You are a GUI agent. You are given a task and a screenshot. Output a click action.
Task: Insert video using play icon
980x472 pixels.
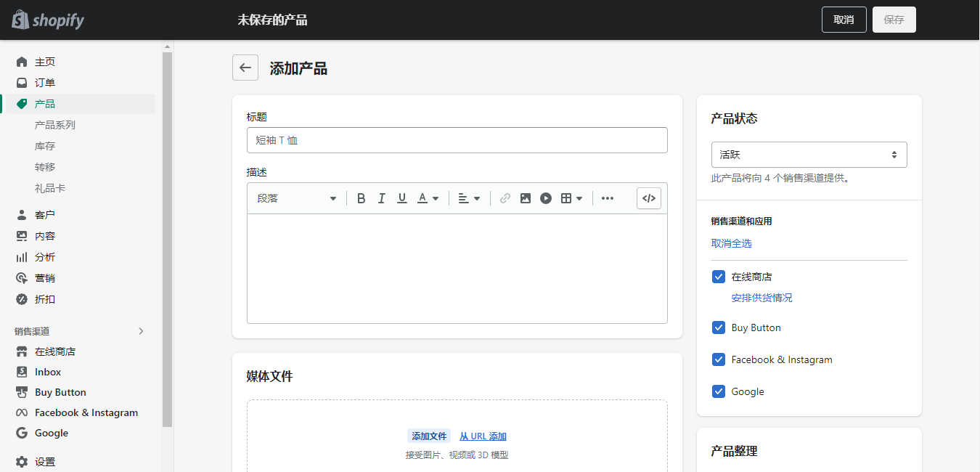point(546,198)
